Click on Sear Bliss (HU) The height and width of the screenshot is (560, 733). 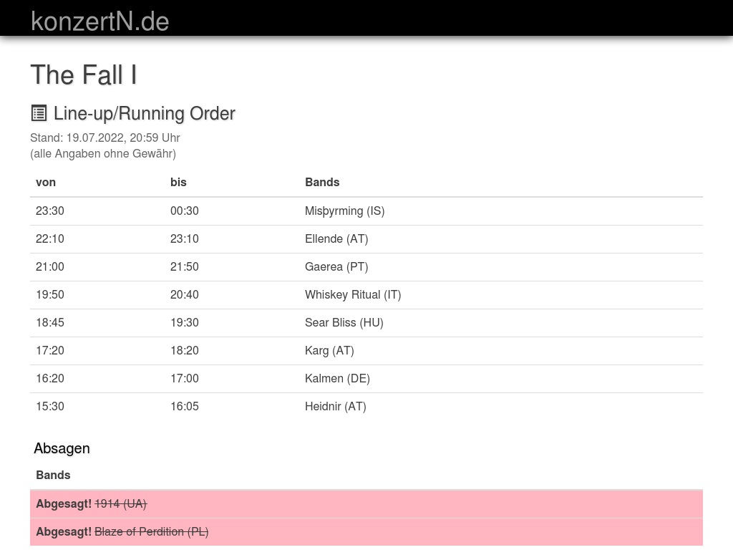coord(344,322)
